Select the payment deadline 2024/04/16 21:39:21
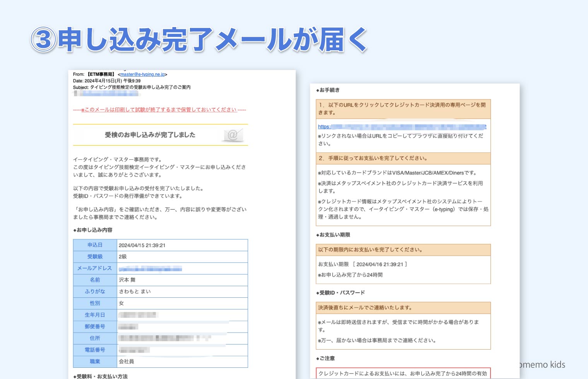This screenshot has height=379, width=588. click(x=380, y=265)
